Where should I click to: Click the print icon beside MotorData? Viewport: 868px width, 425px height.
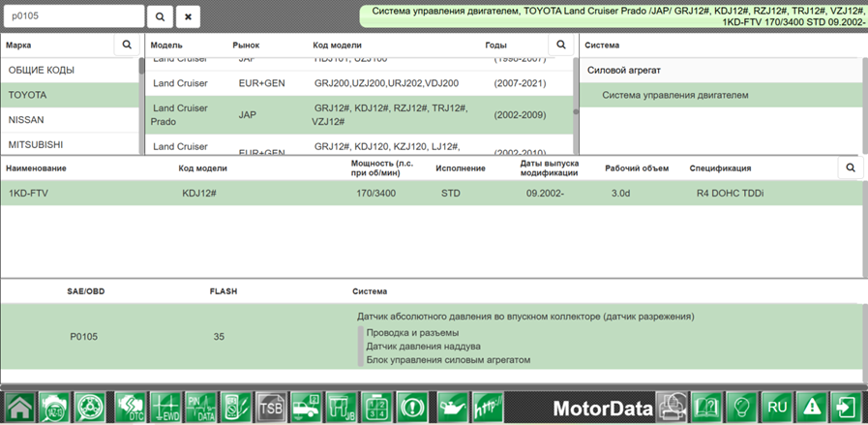672,408
